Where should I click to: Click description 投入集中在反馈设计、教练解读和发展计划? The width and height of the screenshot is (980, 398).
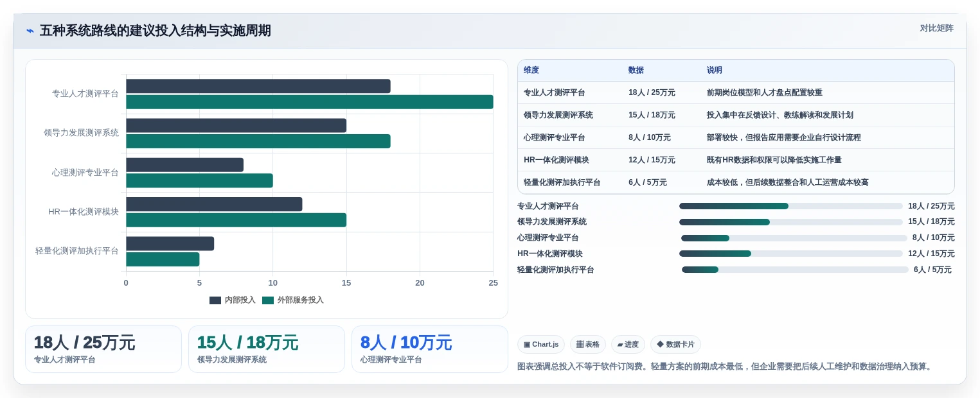(x=780, y=115)
